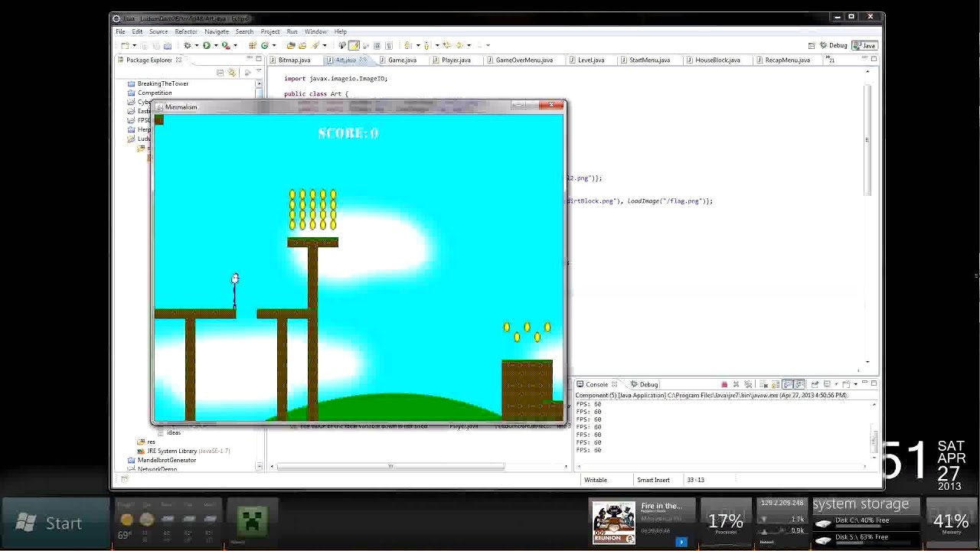
Task: Run the program with green Run icon
Action: tap(206, 45)
